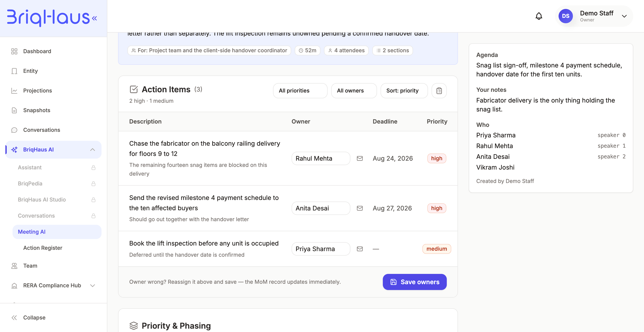Viewport: 644px width, 332px height.
Task: Click the locked BriqPedia item
Action: point(57,184)
